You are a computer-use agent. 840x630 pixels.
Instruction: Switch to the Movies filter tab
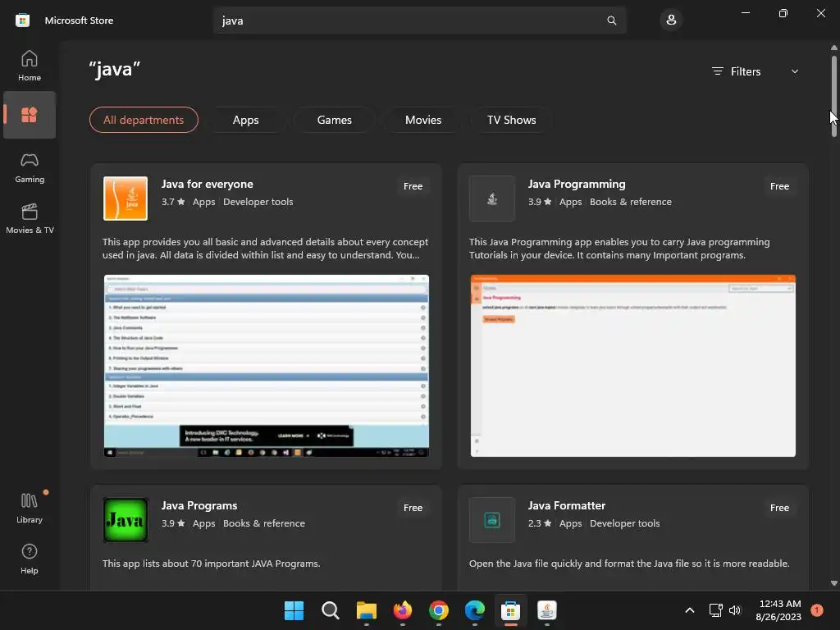click(423, 120)
